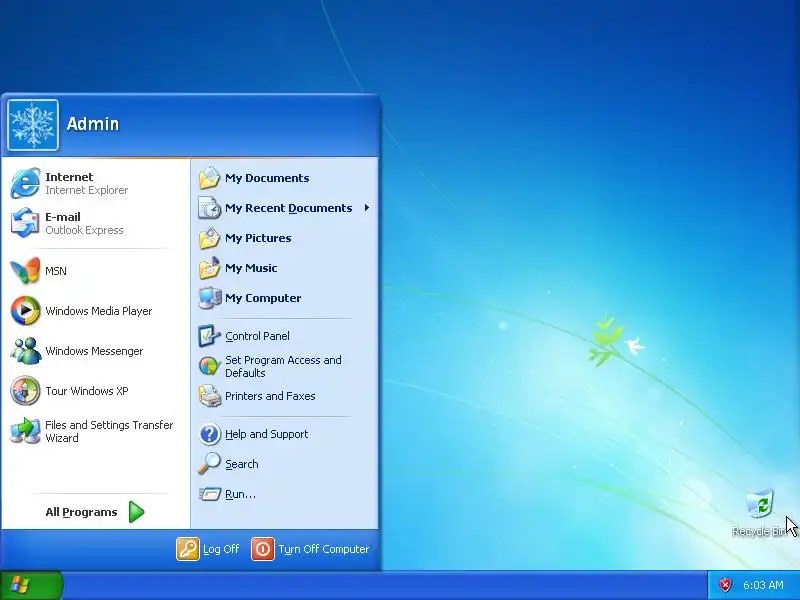The height and width of the screenshot is (600, 800).
Task: Launch Outlook Express E-mail icon
Action: [x=25, y=223]
